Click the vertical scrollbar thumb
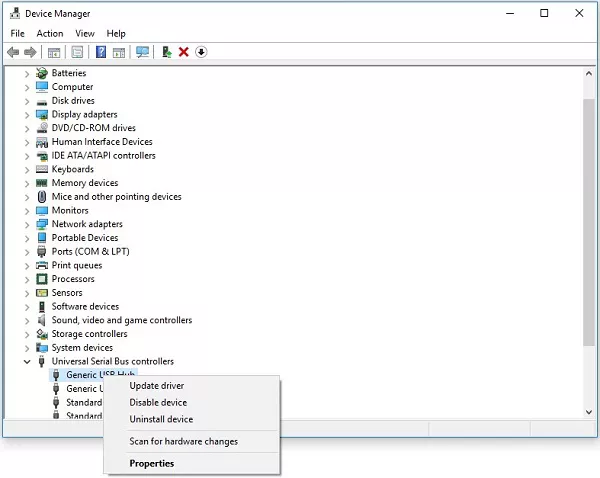 589,222
